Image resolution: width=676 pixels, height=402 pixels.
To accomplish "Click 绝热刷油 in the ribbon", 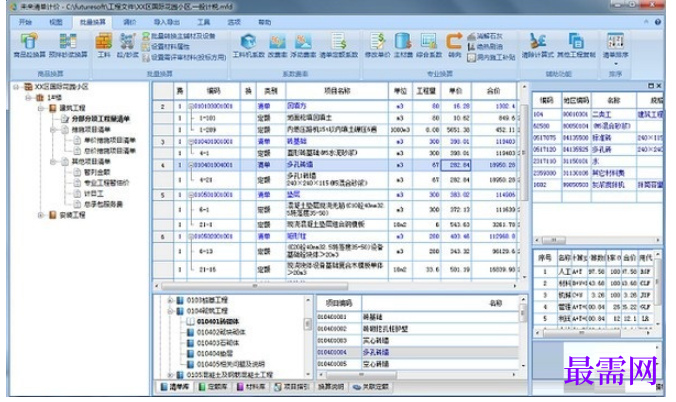I will point(485,47).
